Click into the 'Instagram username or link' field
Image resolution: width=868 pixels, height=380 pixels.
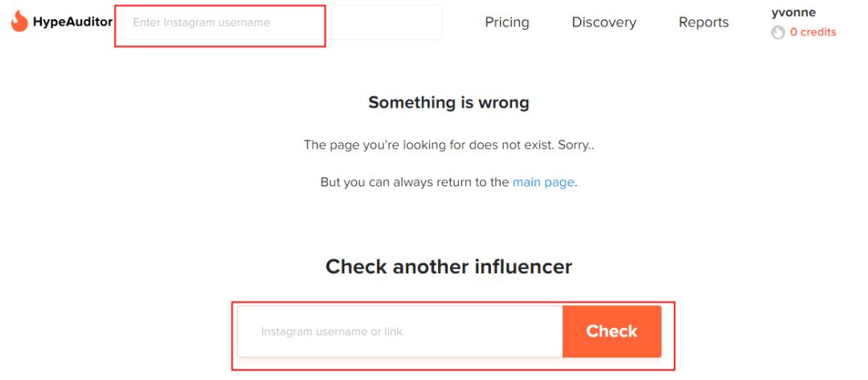[399, 331]
